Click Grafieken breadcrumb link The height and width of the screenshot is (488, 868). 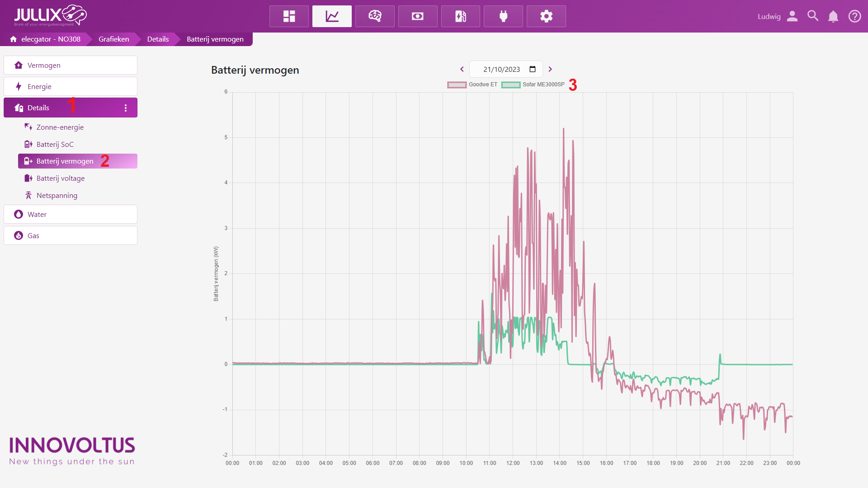[113, 39]
